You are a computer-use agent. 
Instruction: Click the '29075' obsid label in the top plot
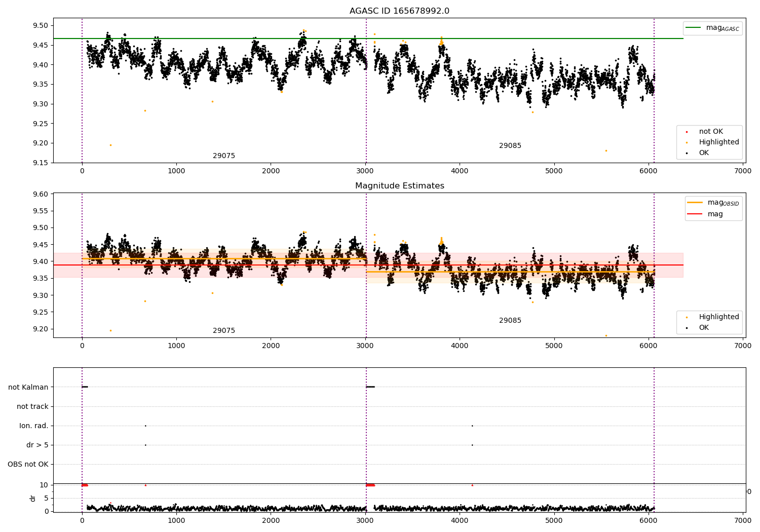[x=224, y=156]
